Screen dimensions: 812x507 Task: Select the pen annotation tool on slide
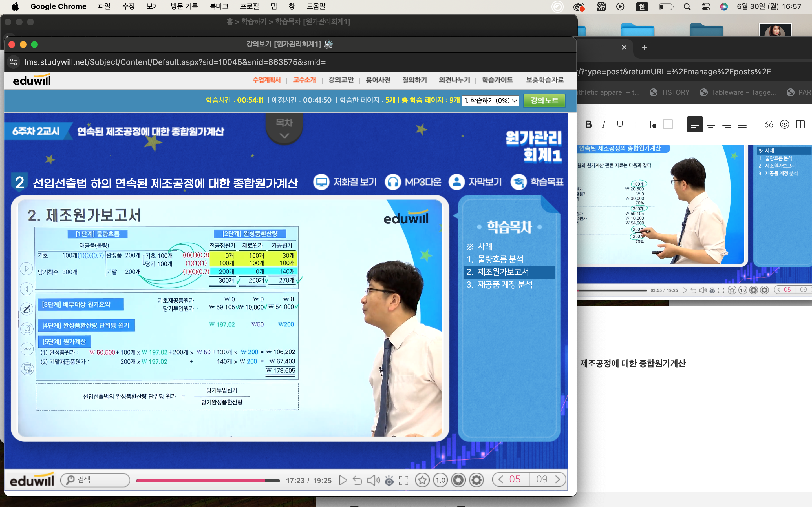click(27, 309)
